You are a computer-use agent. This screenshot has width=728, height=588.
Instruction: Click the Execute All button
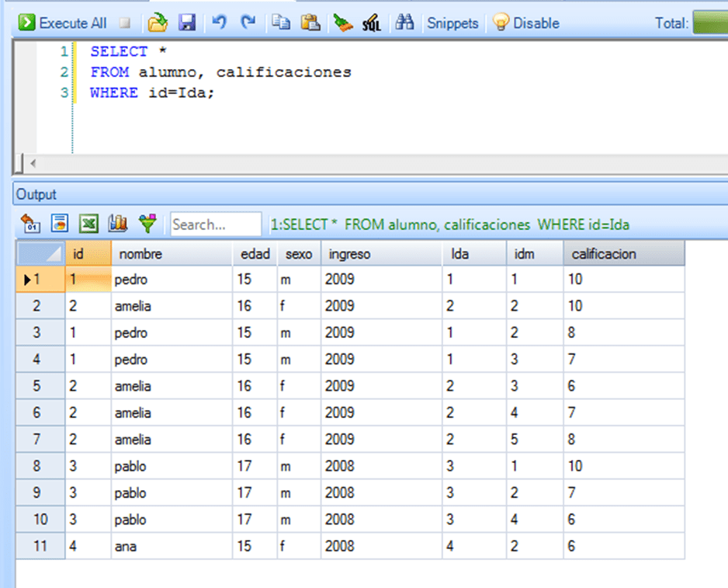[x=63, y=23]
